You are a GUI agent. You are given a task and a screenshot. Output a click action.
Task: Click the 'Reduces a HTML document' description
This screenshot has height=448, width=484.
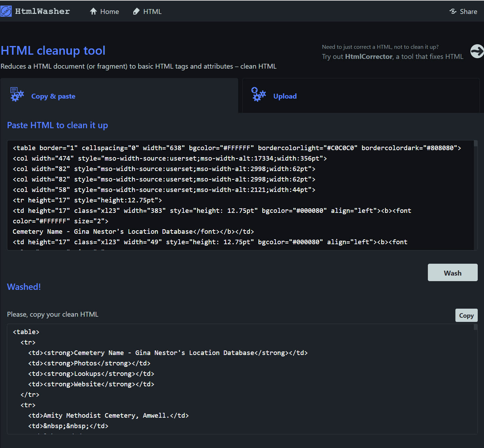pos(138,66)
